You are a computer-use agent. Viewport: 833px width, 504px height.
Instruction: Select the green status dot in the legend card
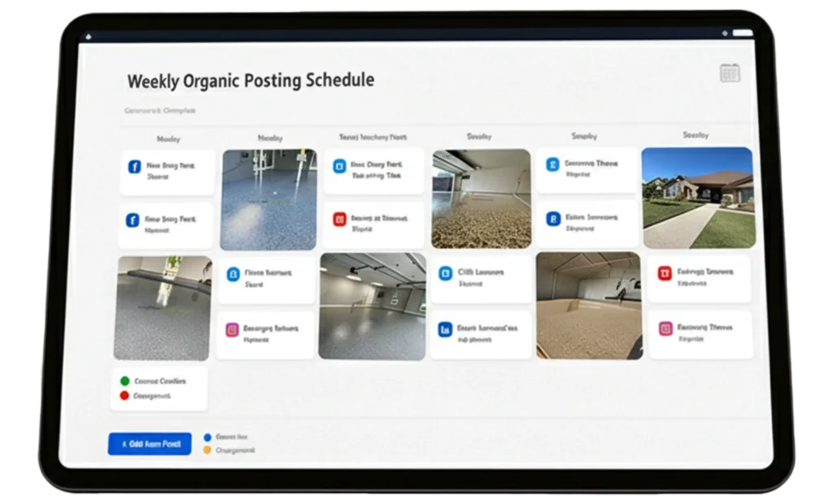click(x=124, y=380)
